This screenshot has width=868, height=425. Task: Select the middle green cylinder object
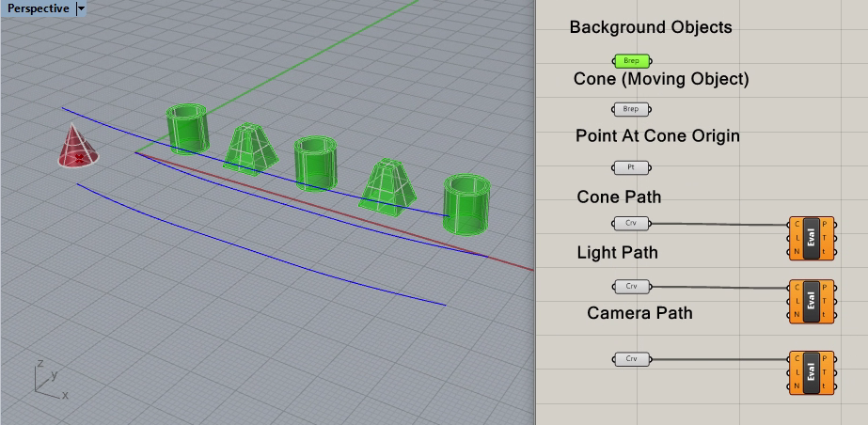(315, 162)
